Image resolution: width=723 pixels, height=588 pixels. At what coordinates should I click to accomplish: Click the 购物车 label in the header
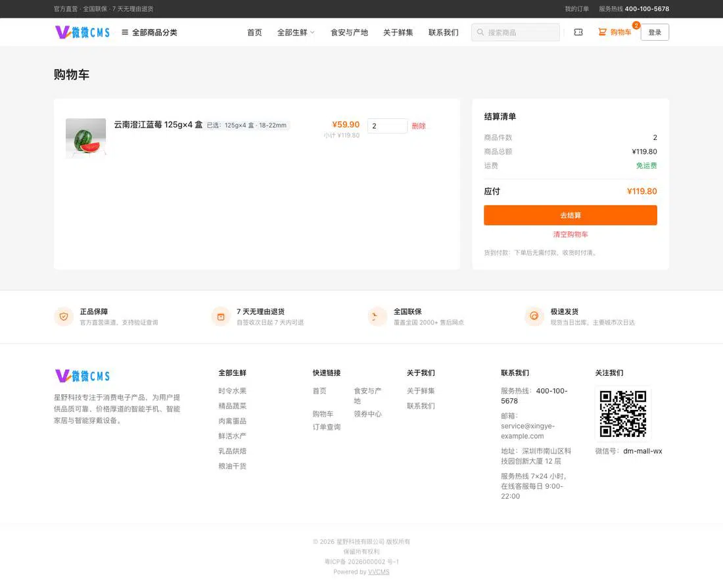(620, 32)
